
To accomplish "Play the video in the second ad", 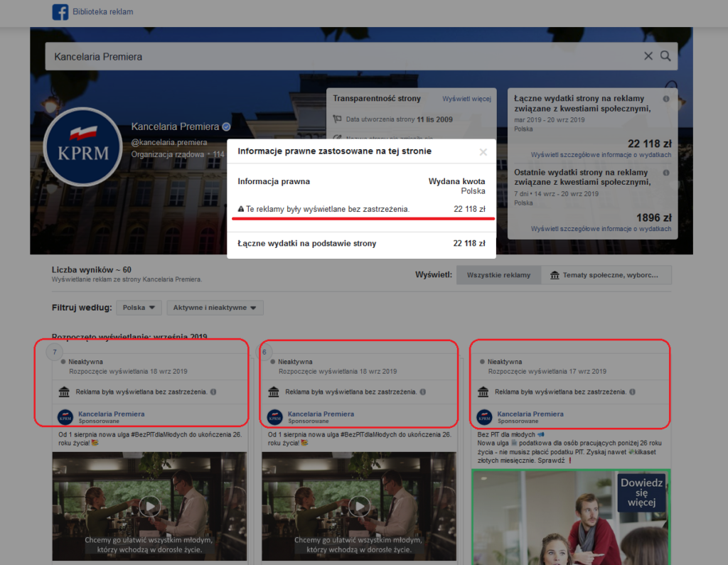I will [x=359, y=506].
